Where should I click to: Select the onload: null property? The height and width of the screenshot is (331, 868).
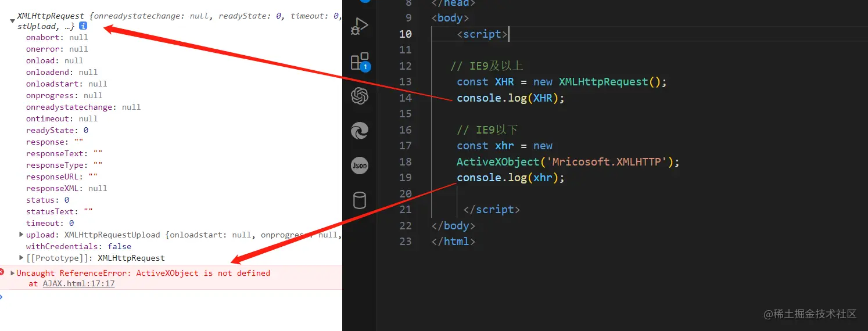[x=55, y=60]
